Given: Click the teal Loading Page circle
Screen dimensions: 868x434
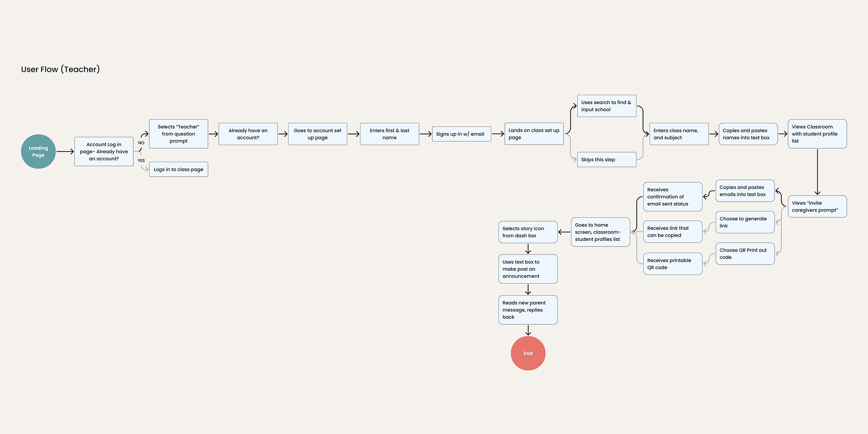Looking at the screenshot, I should [38, 151].
